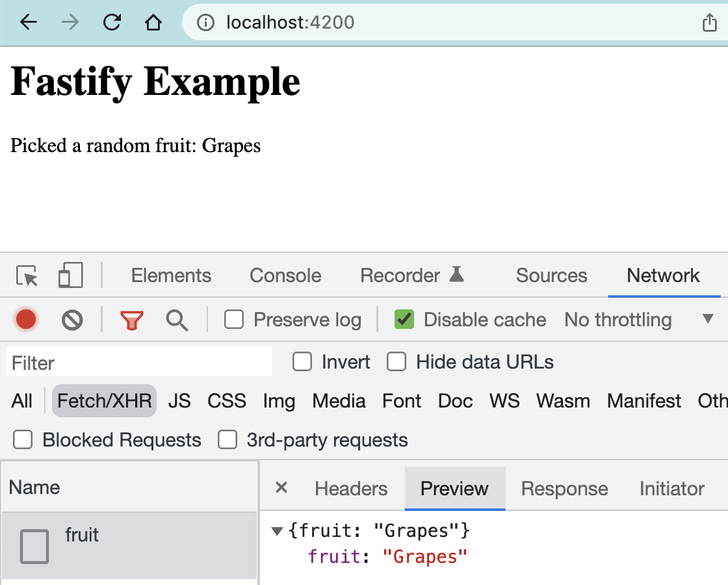Filter requests by Img
The image size is (728, 585).
(x=279, y=400)
